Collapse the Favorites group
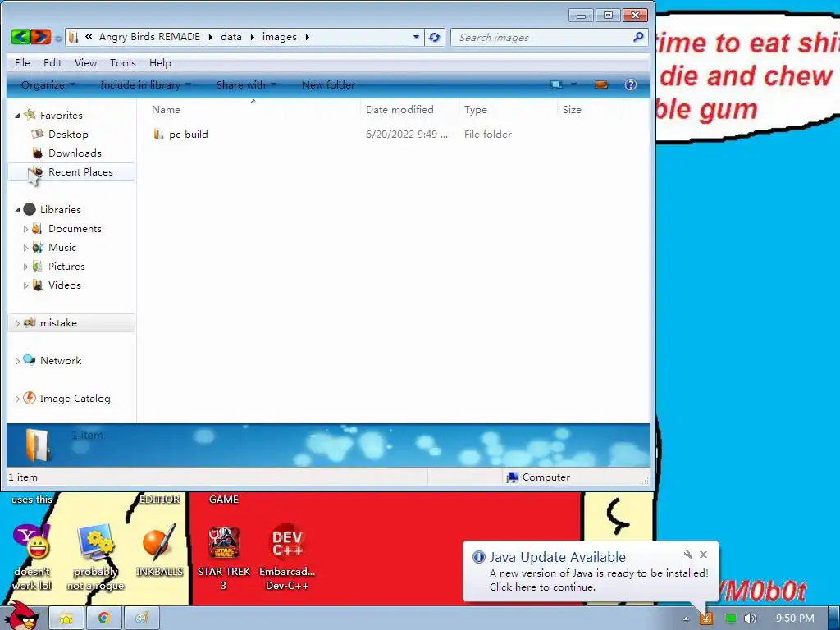This screenshot has height=630, width=840. coord(17,115)
